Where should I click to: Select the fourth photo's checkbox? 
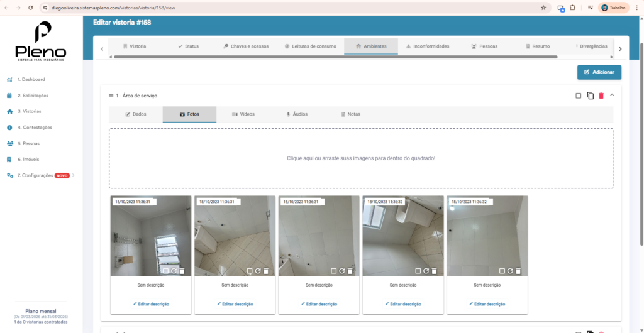418,271
